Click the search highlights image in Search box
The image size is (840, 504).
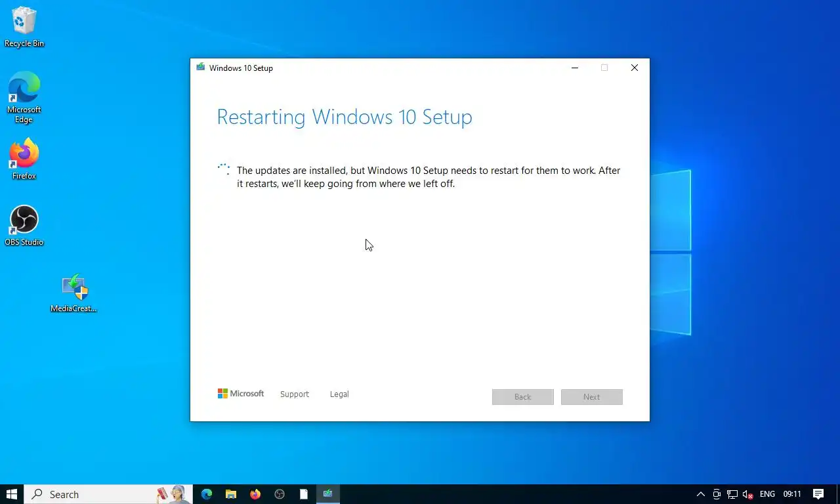click(x=172, y=494)
